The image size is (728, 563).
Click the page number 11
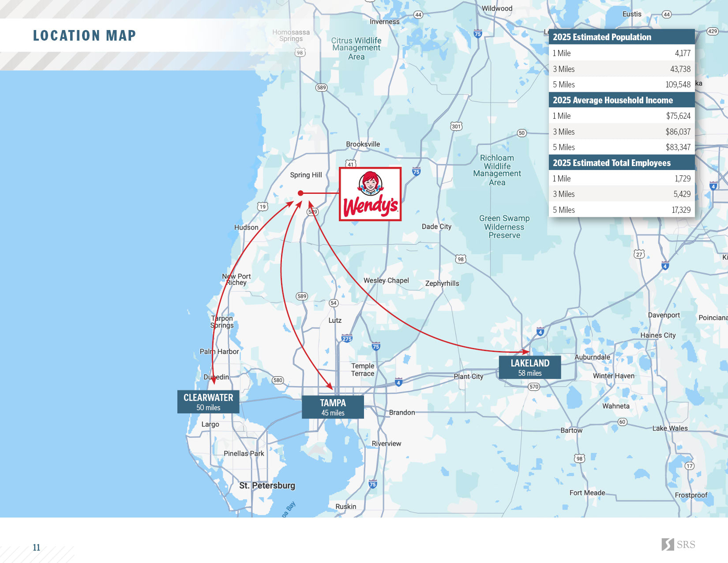tap(36, 548)
